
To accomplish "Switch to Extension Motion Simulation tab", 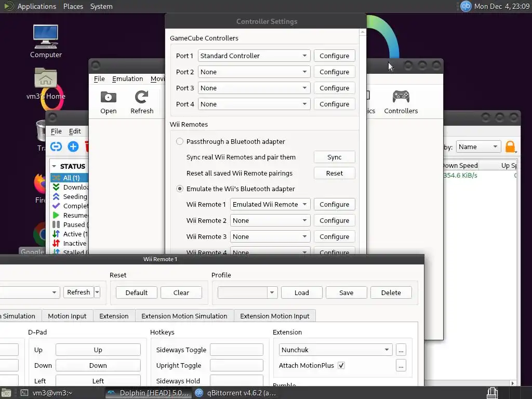I will tap(184, 316).
